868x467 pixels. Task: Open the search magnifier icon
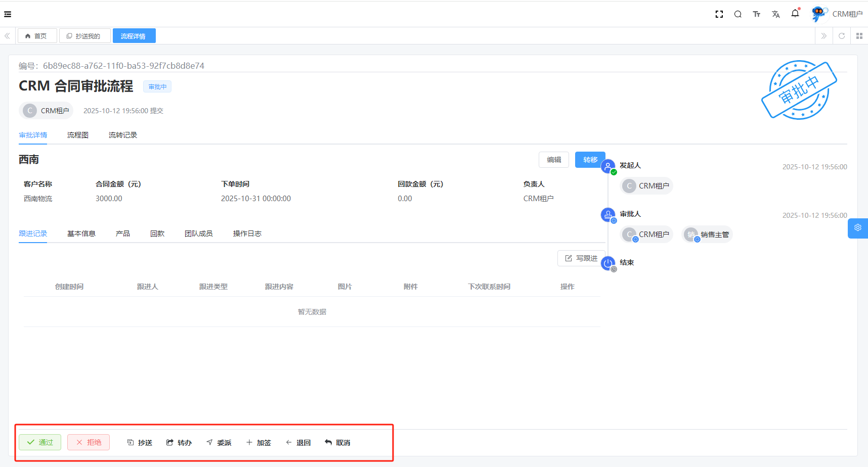(737, 14)
